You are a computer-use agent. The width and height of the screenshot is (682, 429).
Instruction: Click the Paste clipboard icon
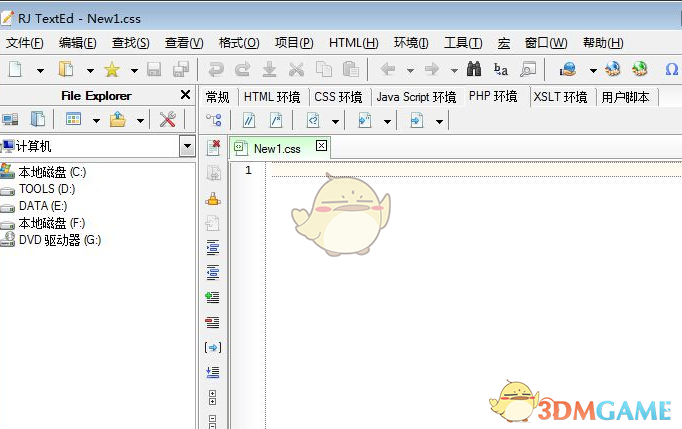(351, 69)
